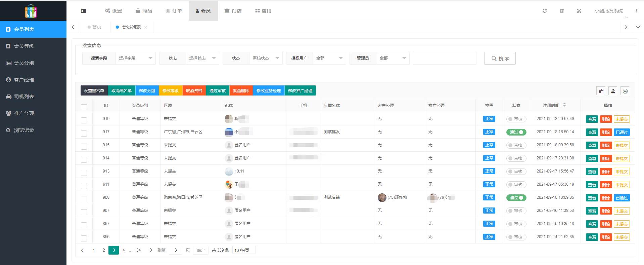Click the DC-MALL logo
The image size is (644, 265).
[x=31, y=11]
